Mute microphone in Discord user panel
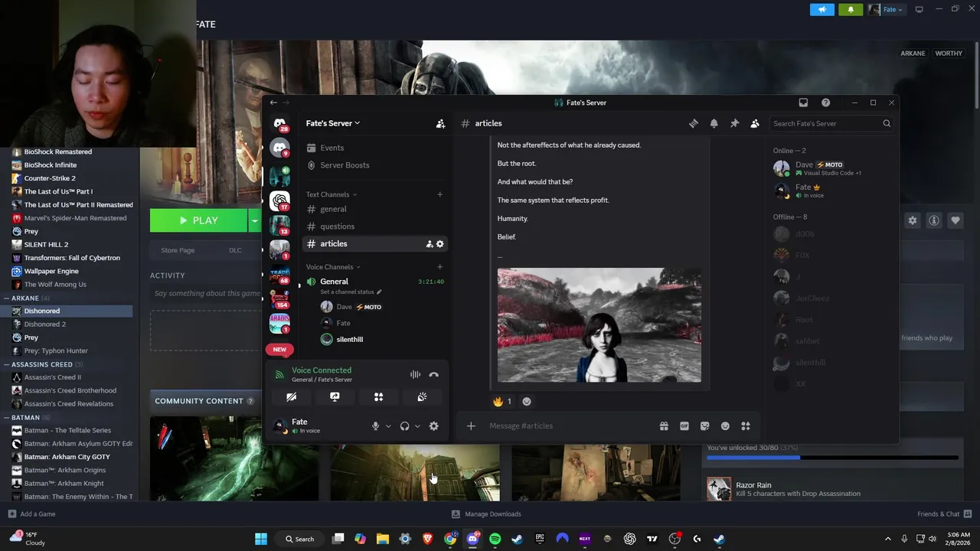This screenshot has height=551, width=980. pyautogui.click(x=375, y=426)
